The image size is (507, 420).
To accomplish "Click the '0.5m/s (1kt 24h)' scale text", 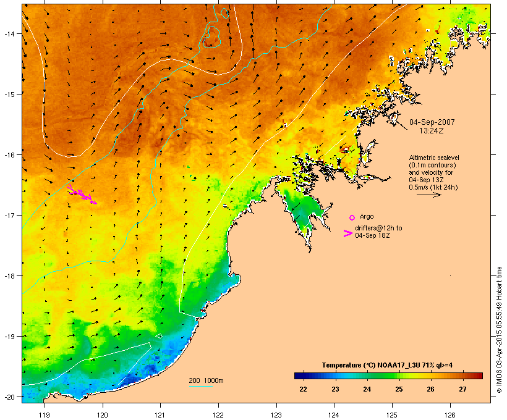I will (433, 187).
